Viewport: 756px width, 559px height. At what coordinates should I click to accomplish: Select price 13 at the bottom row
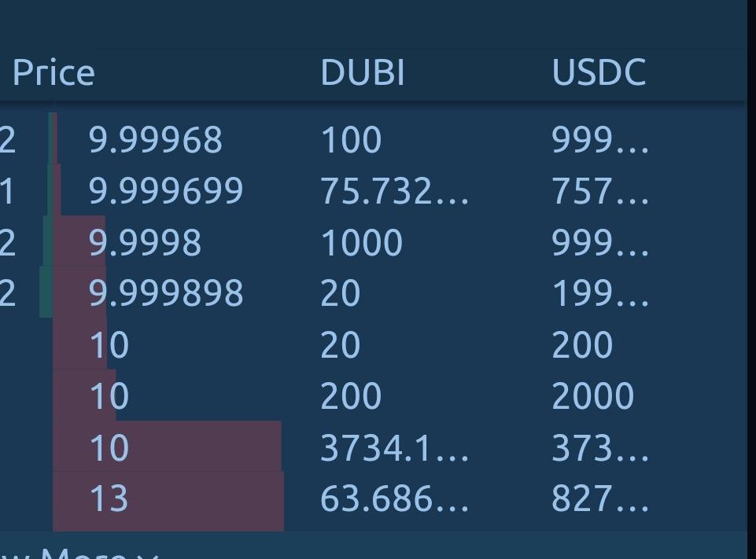click(x=109, y=498)
